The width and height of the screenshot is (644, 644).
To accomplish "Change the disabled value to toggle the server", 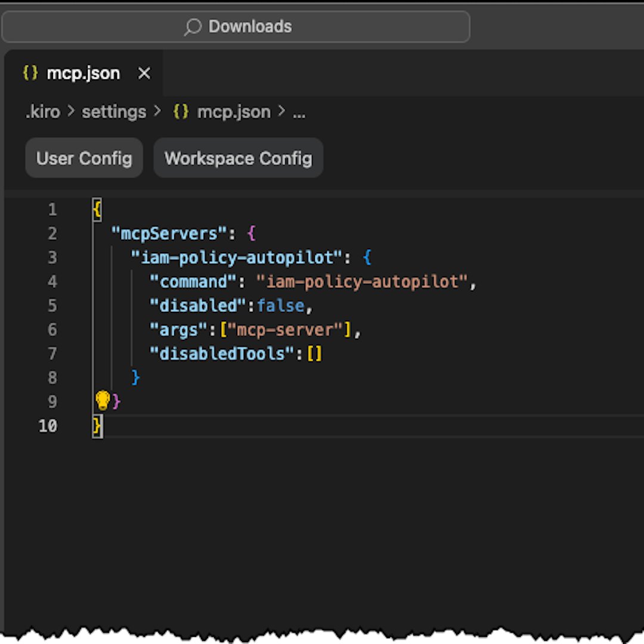I will click(x=280, y=306).
